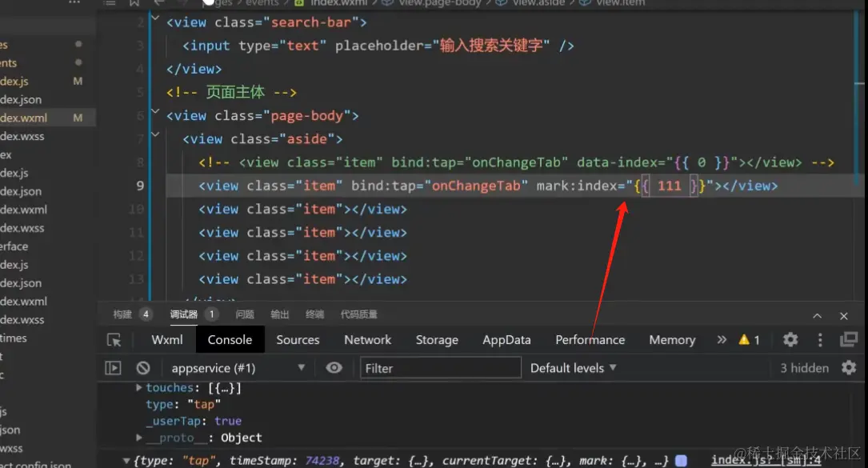The height and width of the screenshot is (468, 868).
Task: Open the Memory tab
Action: (672, 339)
